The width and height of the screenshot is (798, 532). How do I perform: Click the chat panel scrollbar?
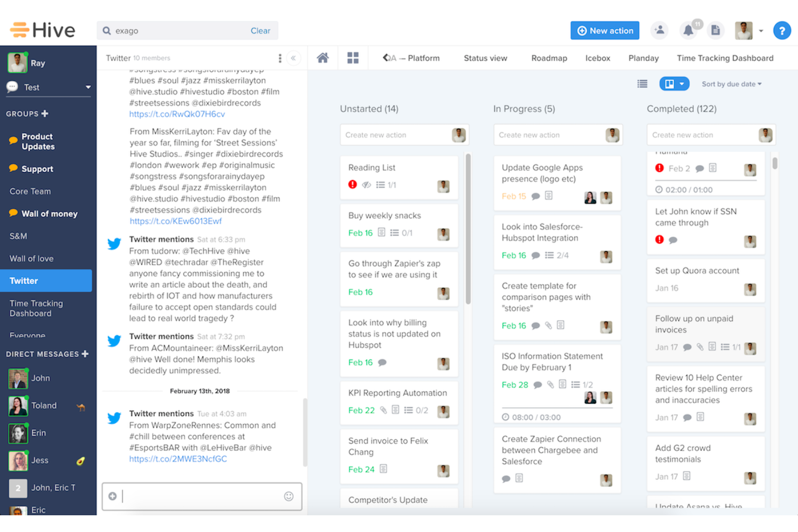click(305, 432)
